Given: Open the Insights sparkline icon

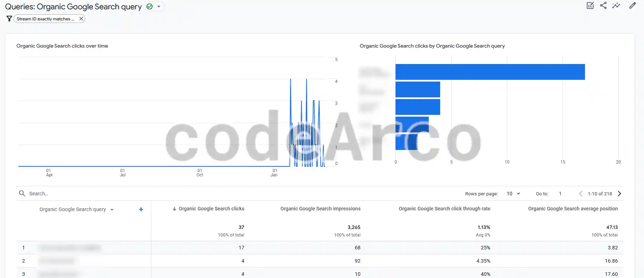Looking at the screenshot, I should pos(616,5).
